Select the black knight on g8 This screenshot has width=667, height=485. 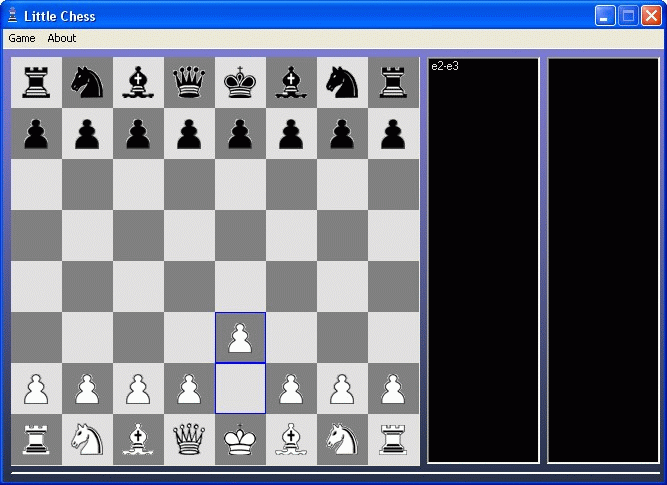tap(342, 83)
